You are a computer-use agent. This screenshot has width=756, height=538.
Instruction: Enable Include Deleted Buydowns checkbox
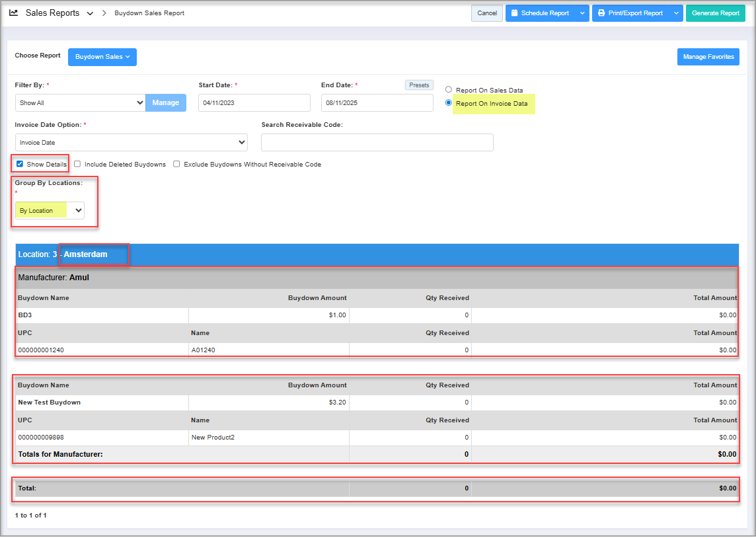click(x=77, y=164)
